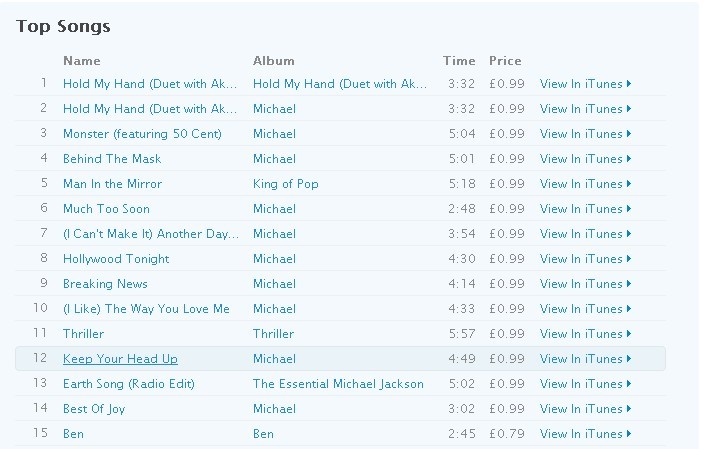Open the 'Thriller' album link
The height and width of the screenshot is (449, 716).
[x=273, y=334]
